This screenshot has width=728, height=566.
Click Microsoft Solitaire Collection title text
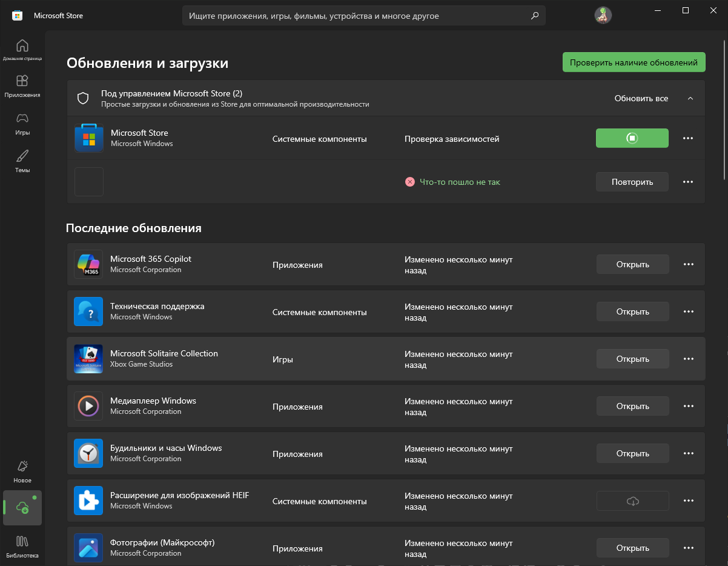click(x=164, y=353)
